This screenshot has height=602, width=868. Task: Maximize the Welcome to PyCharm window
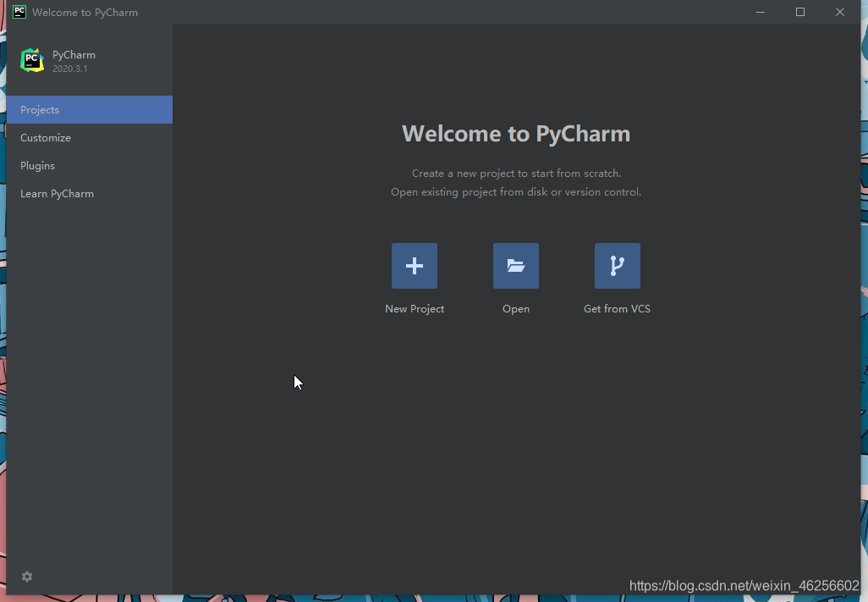click(800, 12)
